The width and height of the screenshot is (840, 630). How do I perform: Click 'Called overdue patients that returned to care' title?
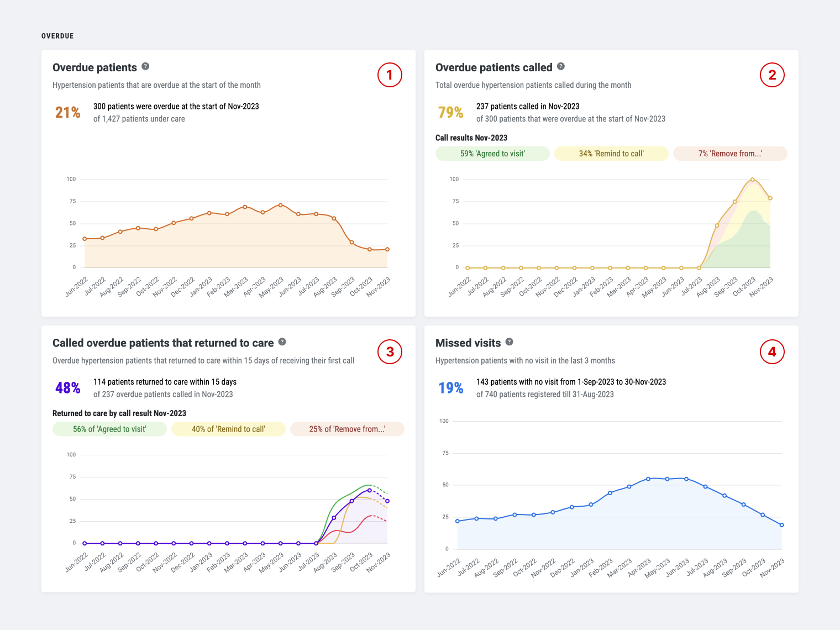tap(163, 343)
